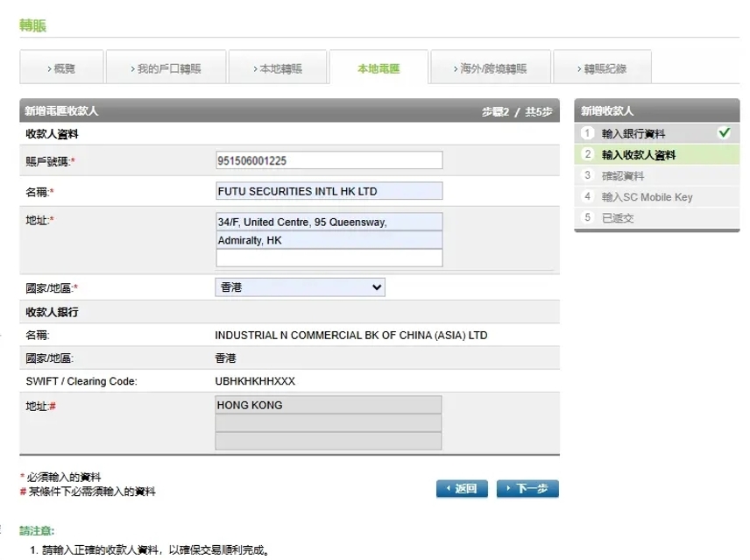This screenshot has height=560, width=750.
Task: Go to 海外/跨境轉賬 tab
Action: pyautogui.click(x=491, y=67)
